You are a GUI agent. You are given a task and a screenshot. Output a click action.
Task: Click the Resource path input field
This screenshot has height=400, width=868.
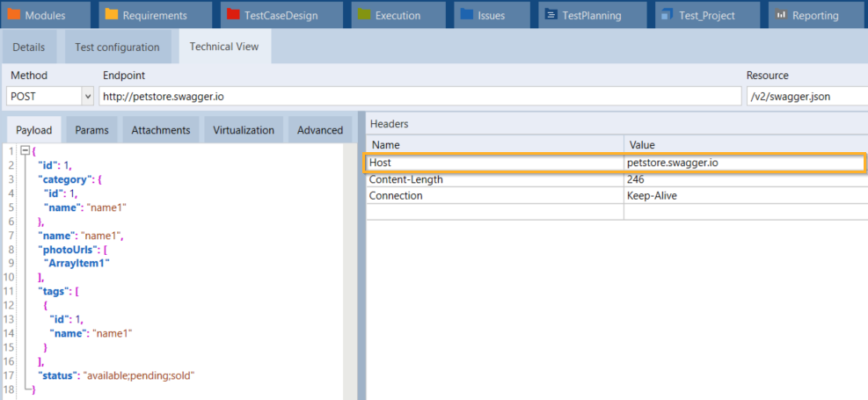(805, 96)
